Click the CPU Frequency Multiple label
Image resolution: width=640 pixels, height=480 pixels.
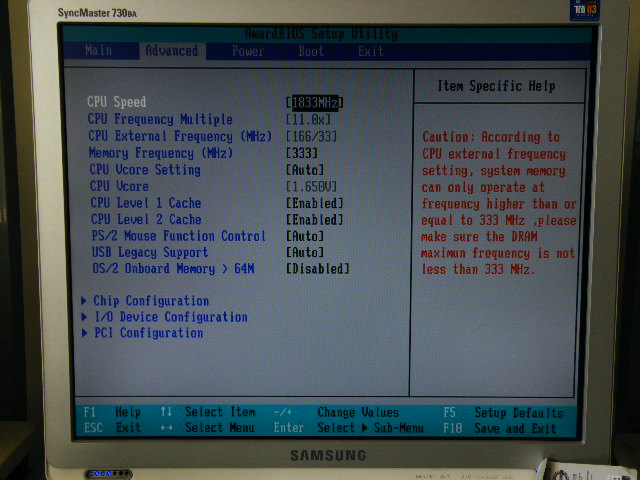(x=160, y=119)
